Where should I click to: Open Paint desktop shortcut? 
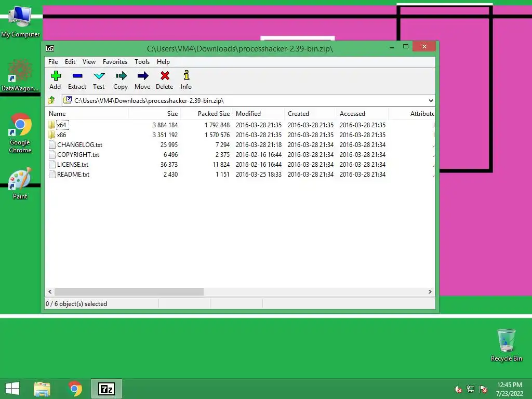pyautogui.click(x=20, y=183)
